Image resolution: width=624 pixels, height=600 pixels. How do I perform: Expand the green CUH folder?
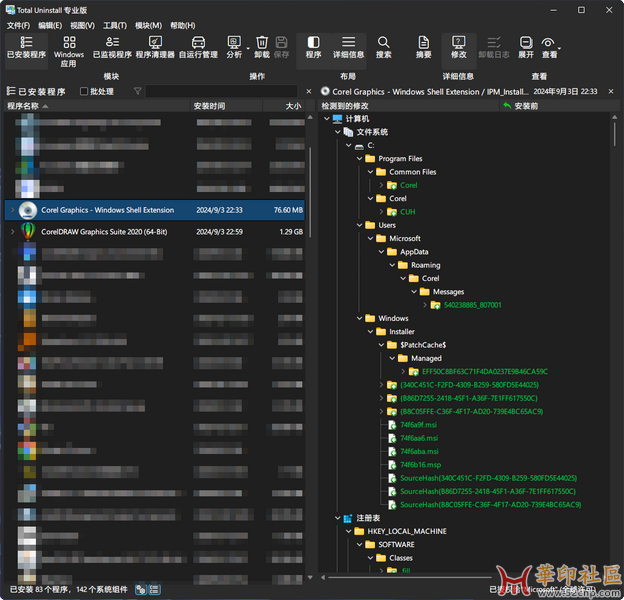pyautogui.click(x=381, y=212)
